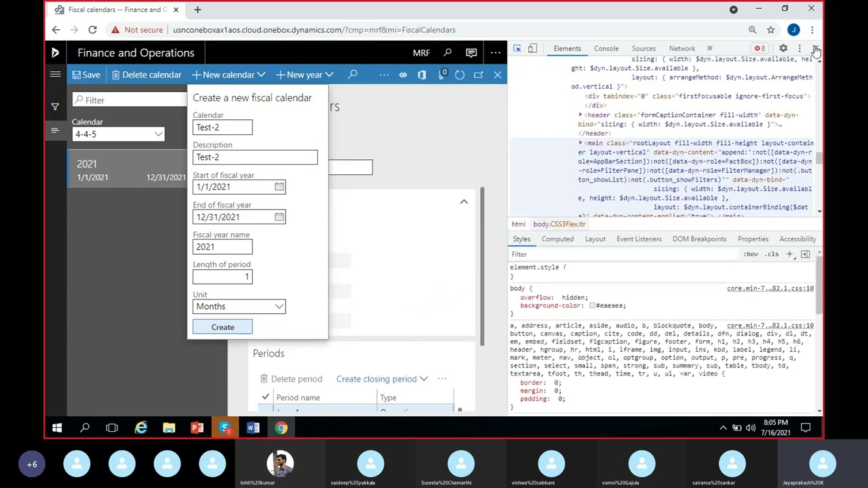Show the list pane icon
The width and height of the screenshot is (868, 488).
tap(55, 130)
